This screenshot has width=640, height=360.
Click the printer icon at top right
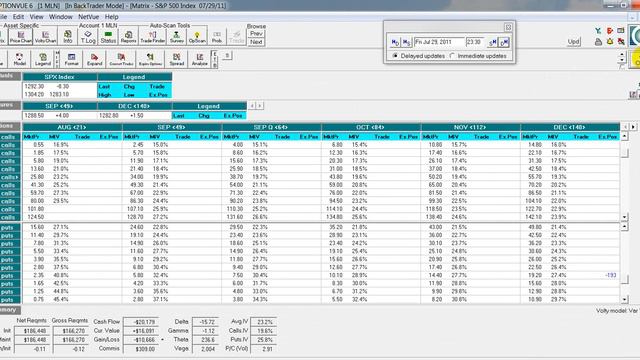pyautogui.click(x=598, y=42)
